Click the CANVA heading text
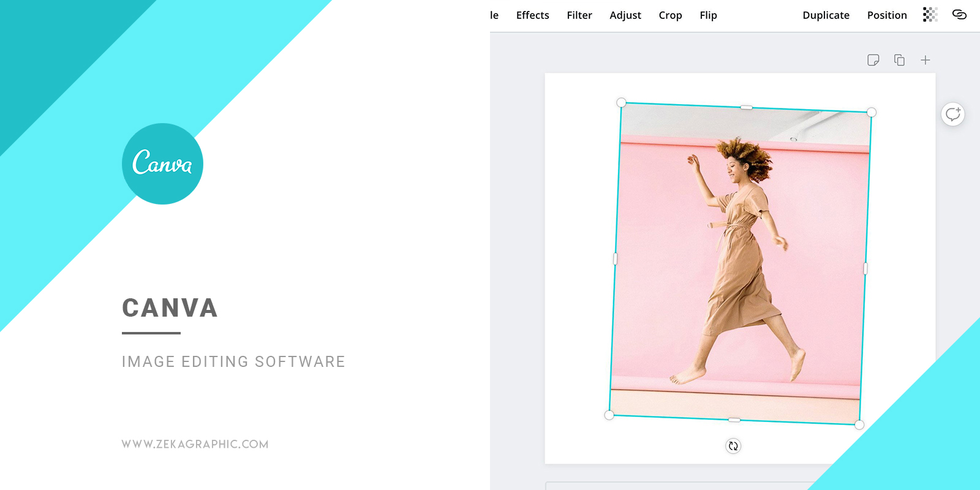This screenshot has width=980, height=490. [x=170, y=308]
